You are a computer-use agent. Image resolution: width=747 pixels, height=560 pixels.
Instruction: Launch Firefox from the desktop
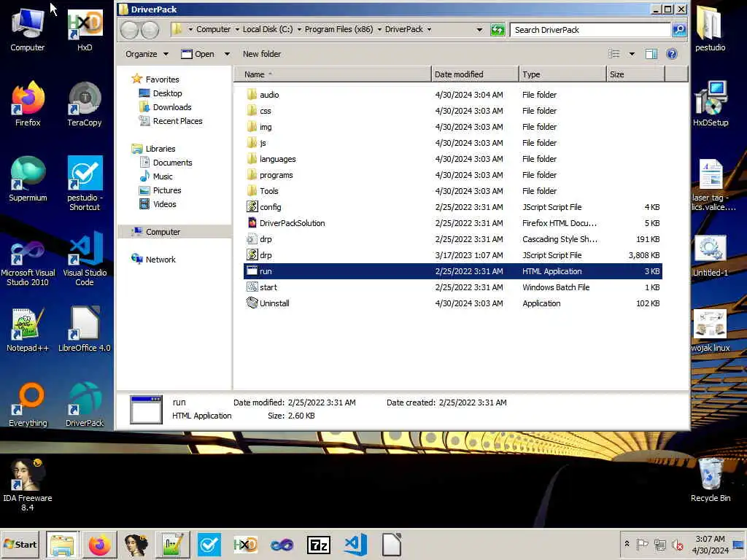(28, 104)
